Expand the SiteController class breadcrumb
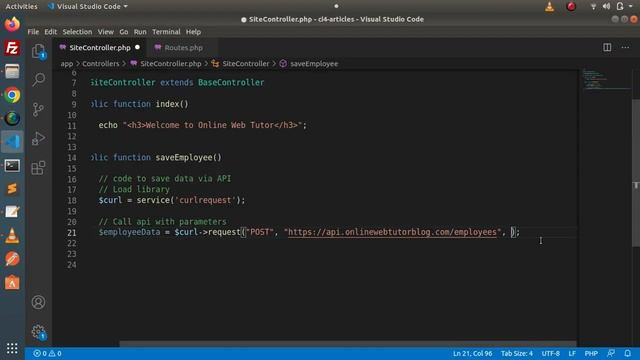 pyautogui.click(x=240, y=64)
